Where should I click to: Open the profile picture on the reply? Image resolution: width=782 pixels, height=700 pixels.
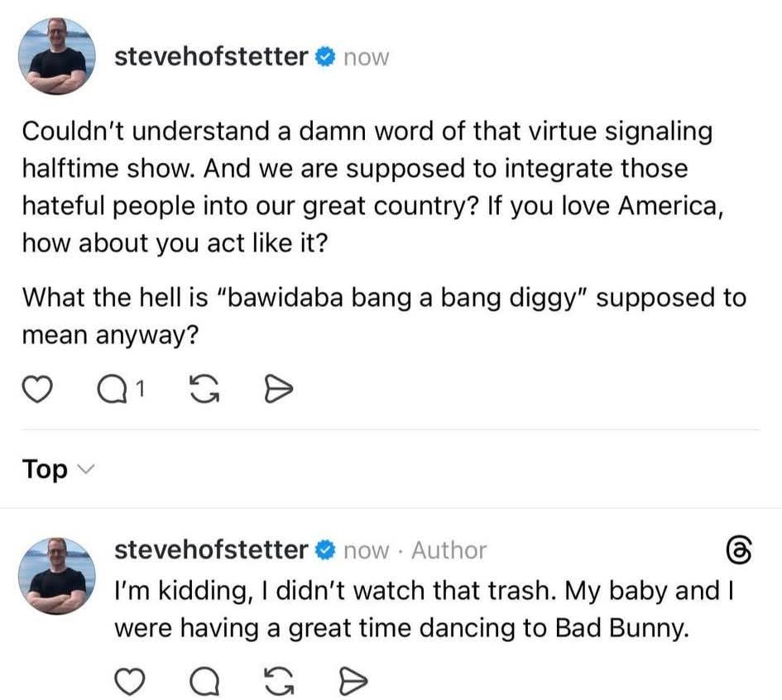click(x=57, y=576)
